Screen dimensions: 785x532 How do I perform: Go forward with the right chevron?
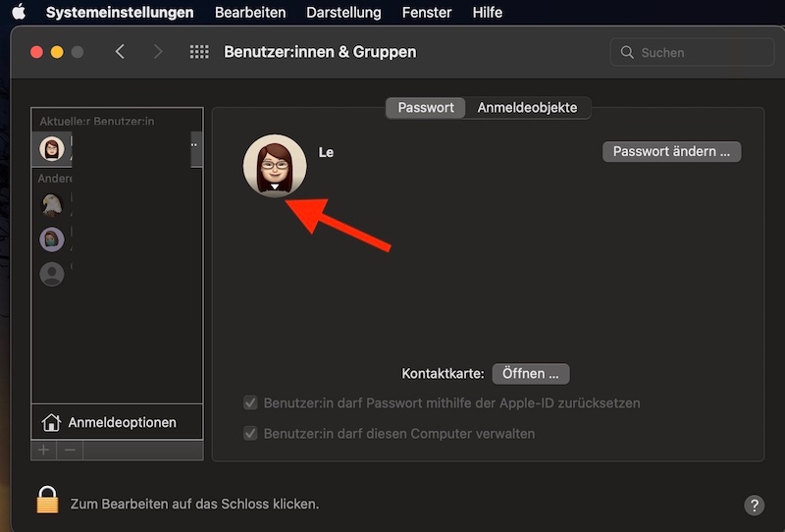pos(158,52)
